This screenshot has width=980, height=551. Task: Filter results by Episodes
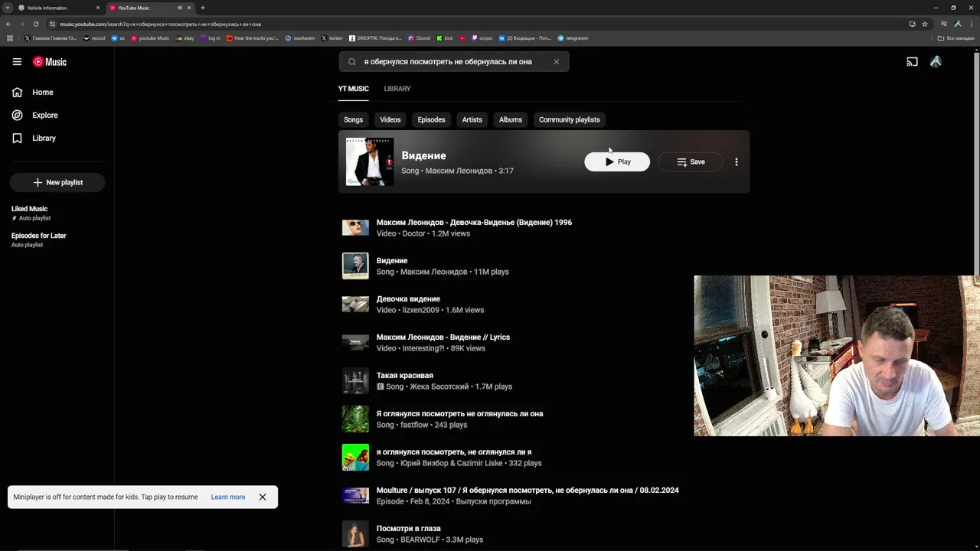[432, 120]
